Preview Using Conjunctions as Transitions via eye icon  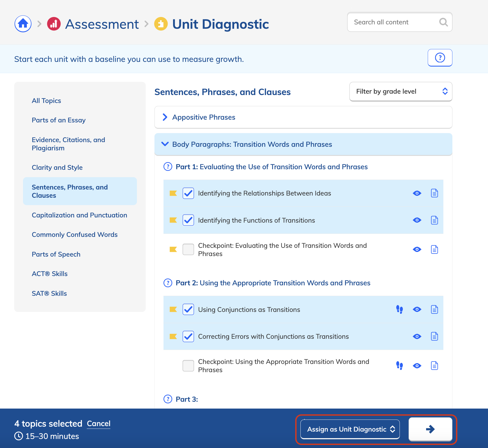click(417, 309)
